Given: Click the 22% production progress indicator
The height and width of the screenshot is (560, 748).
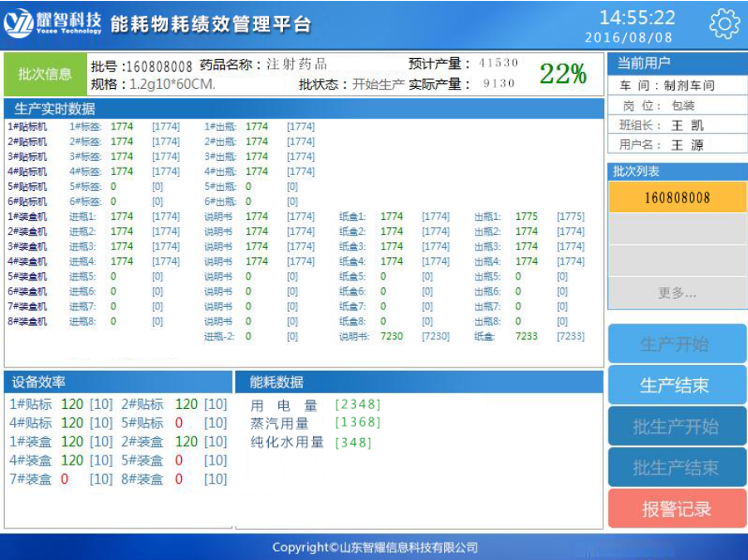Looking at the screenshot, I should click(x=563, y=74).
